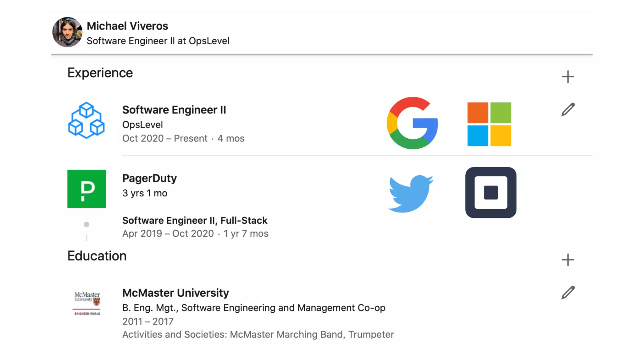Open the OpsLevel company name link
This screenshot has width=644, height=362.
142,124
